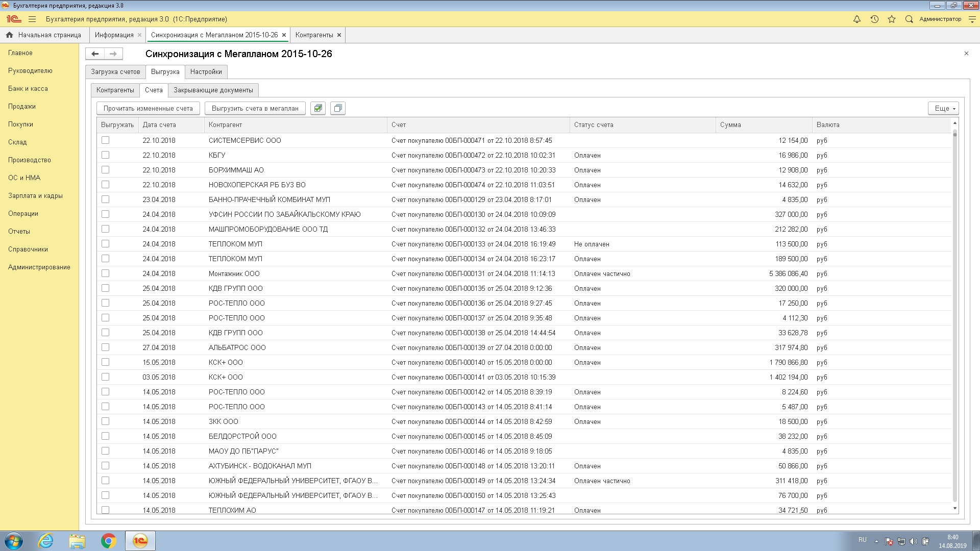Image resolution: width=980 pixels, height=551 pixels.
Task: Launch Internet Explorer from taskbar
Action: pyautogui.click(x=46, y=541)
